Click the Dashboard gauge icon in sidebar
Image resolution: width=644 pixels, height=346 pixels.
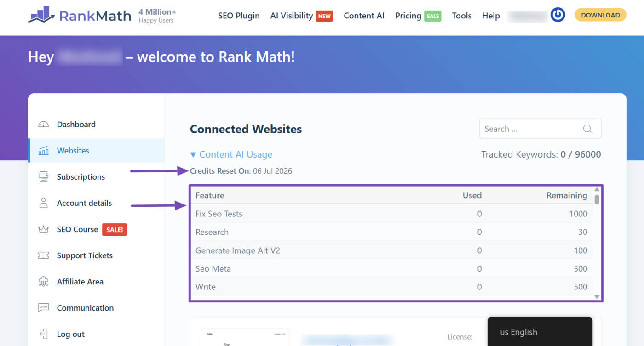pyautogui.click(x=44, y=125)
